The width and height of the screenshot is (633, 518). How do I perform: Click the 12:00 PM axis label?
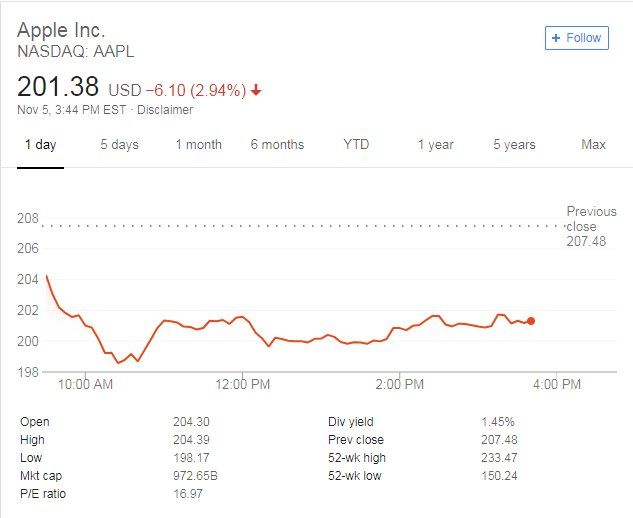pyautogui.click(x=244, y=384)
